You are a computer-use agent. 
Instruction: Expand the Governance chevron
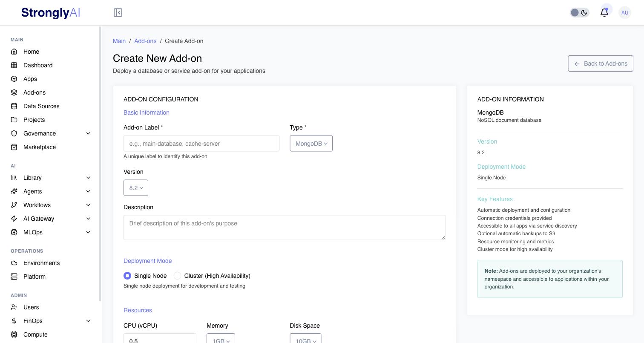(x=88, y=133)
